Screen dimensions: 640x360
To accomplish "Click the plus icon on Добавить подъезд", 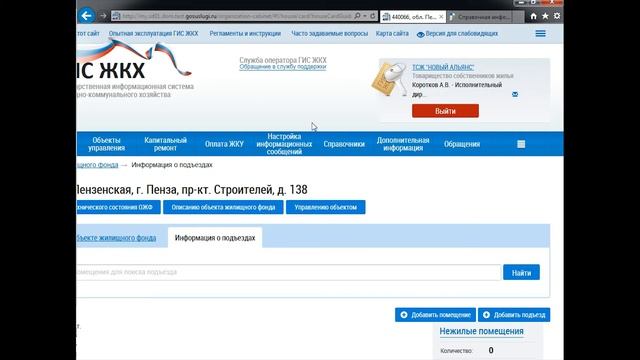I will [486, 315].
